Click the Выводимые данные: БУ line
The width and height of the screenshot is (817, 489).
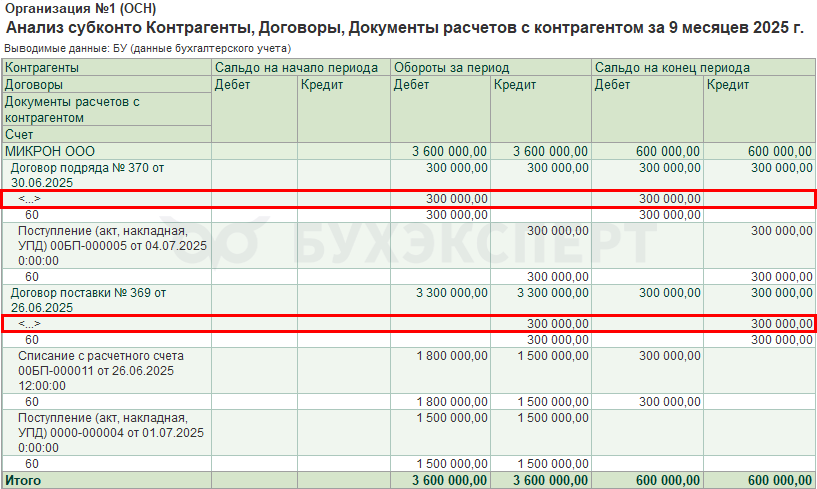(147, 48)
